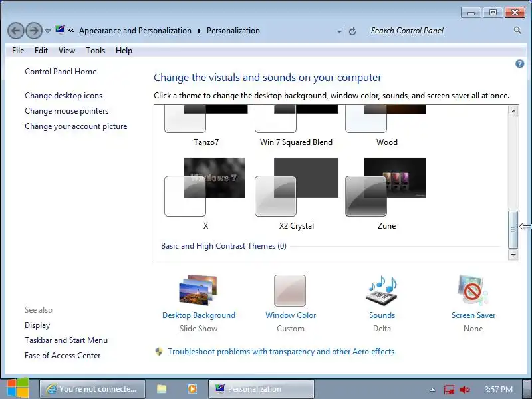The width and height of the screenshot is (532, 399).
Task: Click the Sounds link
Action: [382, 315]
